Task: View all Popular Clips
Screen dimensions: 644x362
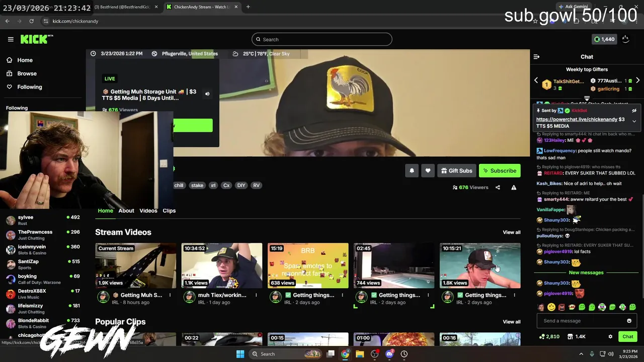Action: (512, 322)
